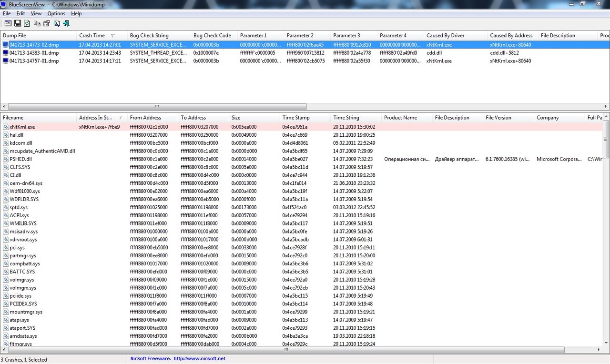The height and width of the screenshot is (364, 610).
Task: Select the PCIIDEX.SYS driver row
Action: click(x=301, y=304)
